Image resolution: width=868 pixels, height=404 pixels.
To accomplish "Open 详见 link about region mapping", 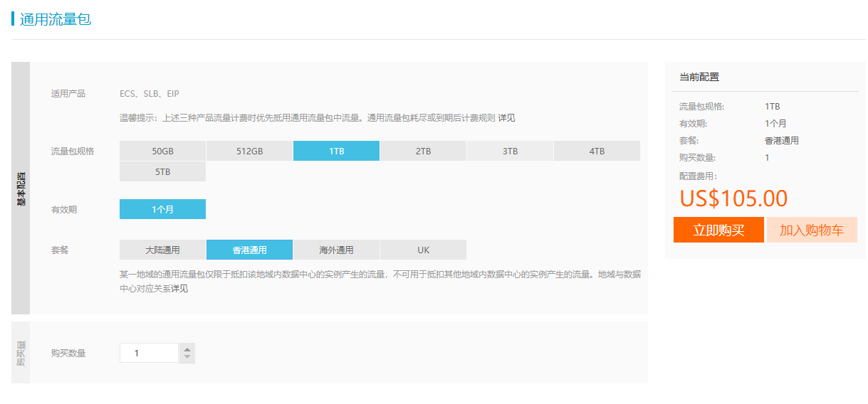I will (179, 288).
